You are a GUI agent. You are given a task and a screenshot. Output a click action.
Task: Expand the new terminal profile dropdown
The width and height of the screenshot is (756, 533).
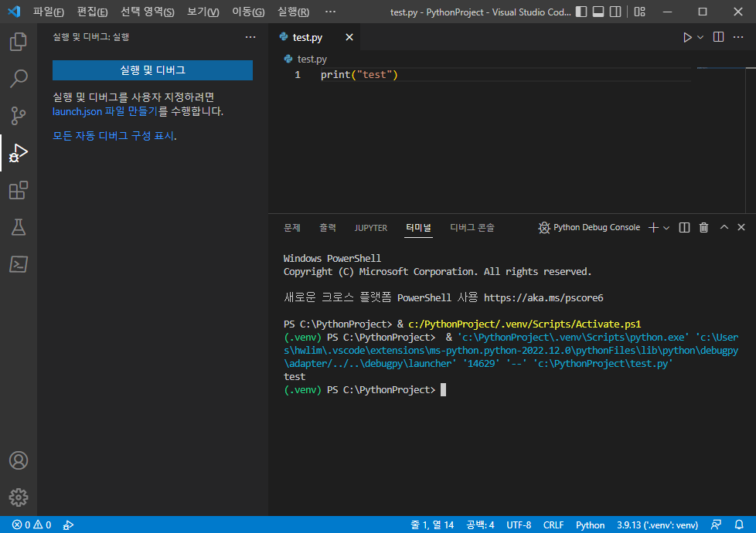(666, 227)
